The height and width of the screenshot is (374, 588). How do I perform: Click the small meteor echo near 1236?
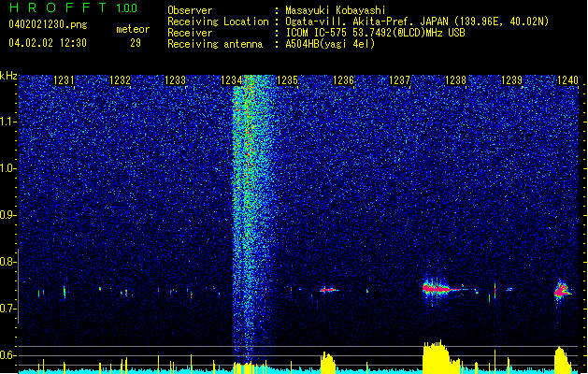(328, 290)
